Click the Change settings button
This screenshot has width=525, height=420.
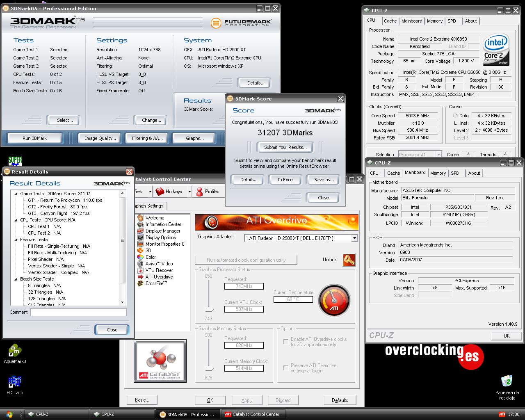[x=151, y=120]
